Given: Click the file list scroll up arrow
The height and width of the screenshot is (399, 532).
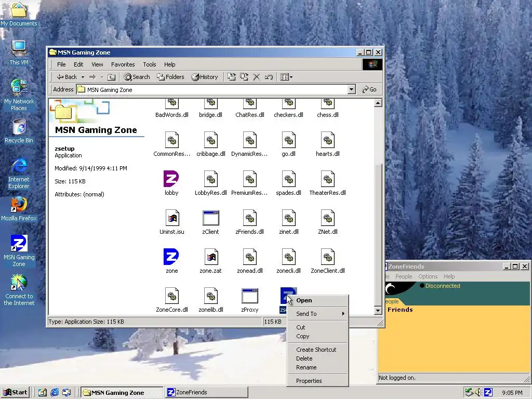Looking at the screenshot, I should pyautogui.click(x=378, y=103).
